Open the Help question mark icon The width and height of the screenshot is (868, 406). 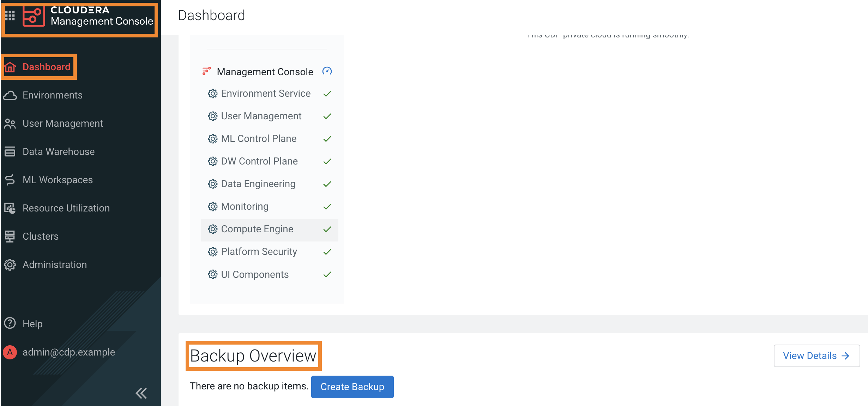[x=10, y=323]
